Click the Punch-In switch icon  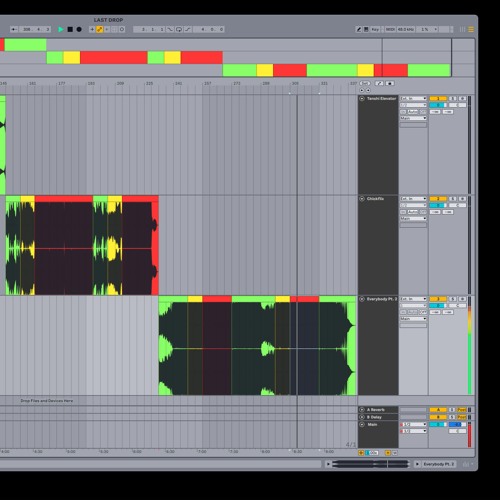click(x=170, y=29)
